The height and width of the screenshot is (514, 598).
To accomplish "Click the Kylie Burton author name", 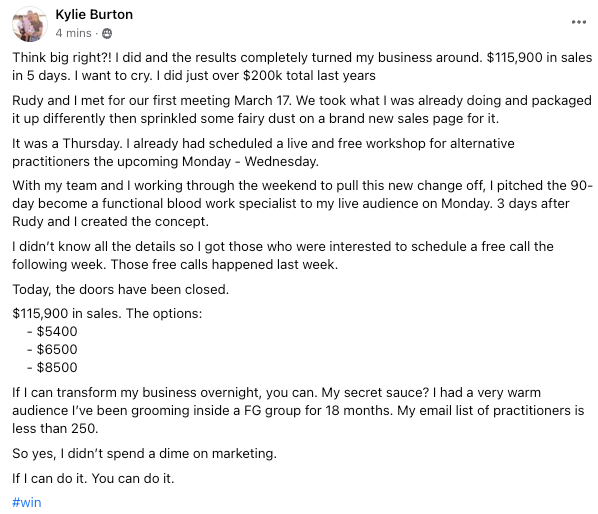I will click(94, 14).
